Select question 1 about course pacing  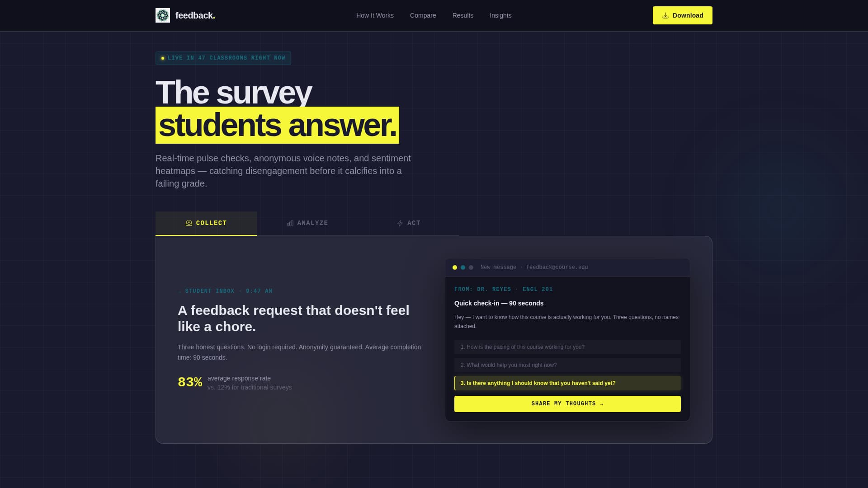point(567,347)
